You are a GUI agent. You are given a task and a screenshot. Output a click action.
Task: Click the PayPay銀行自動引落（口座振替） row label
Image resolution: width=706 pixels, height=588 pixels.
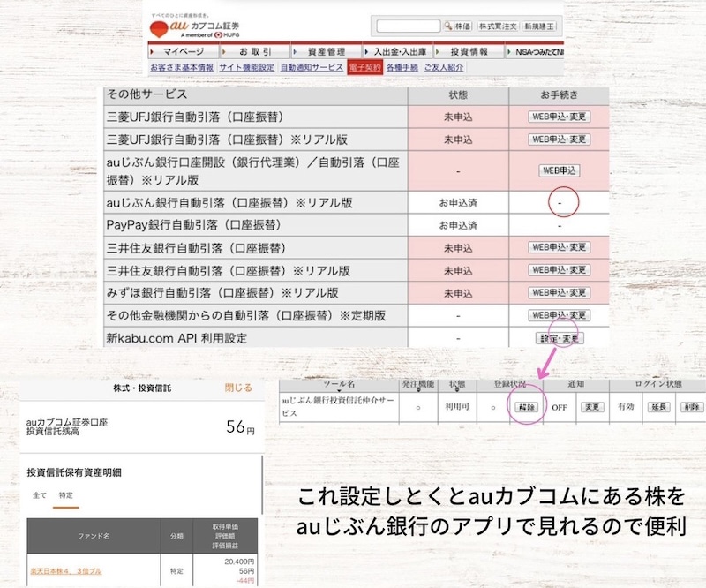click(x=193, y=225)
